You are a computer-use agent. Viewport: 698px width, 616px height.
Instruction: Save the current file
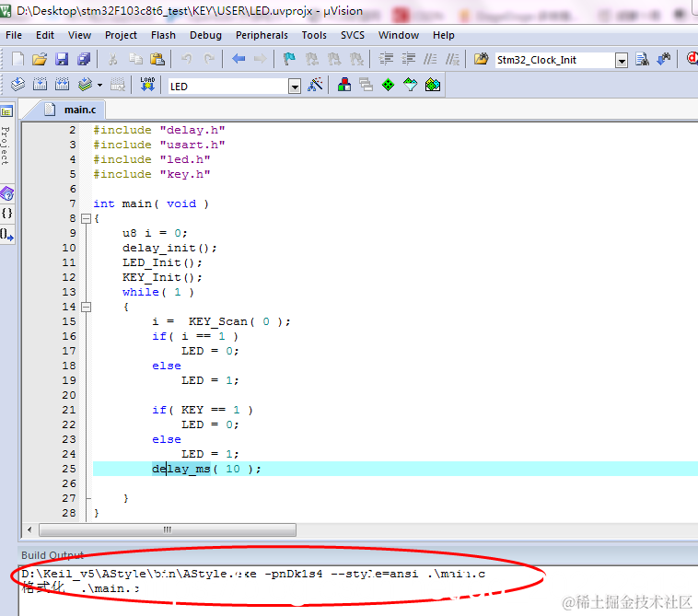62,59
